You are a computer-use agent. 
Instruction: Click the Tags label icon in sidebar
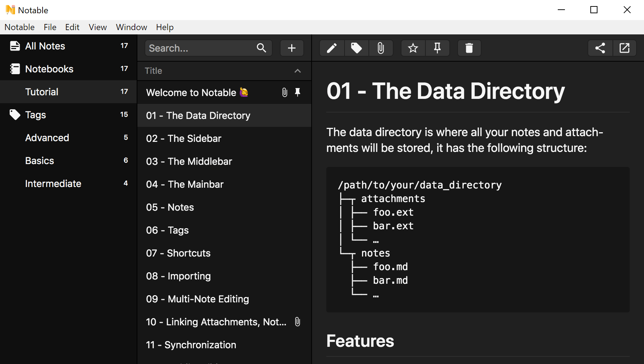(15, 115)
